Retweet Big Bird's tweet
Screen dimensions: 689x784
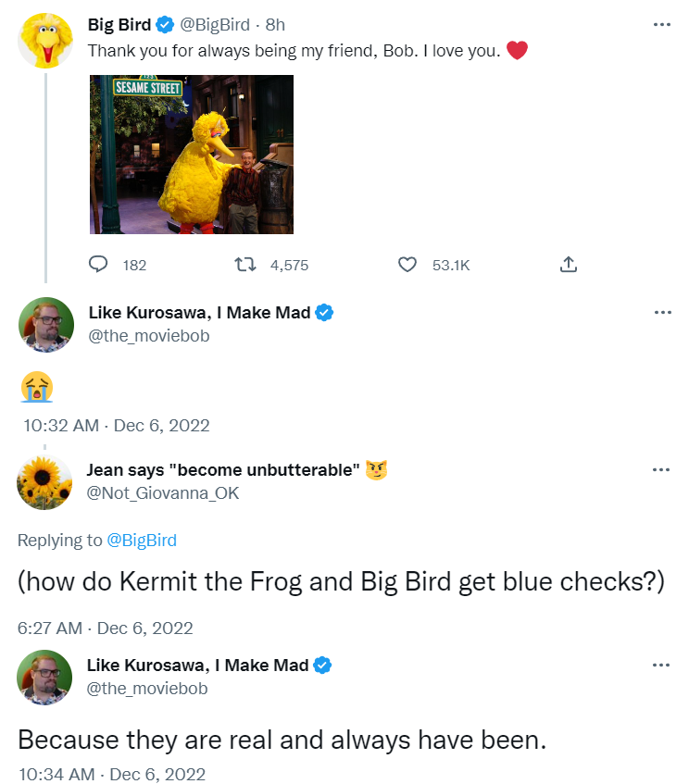coord(245,264)
